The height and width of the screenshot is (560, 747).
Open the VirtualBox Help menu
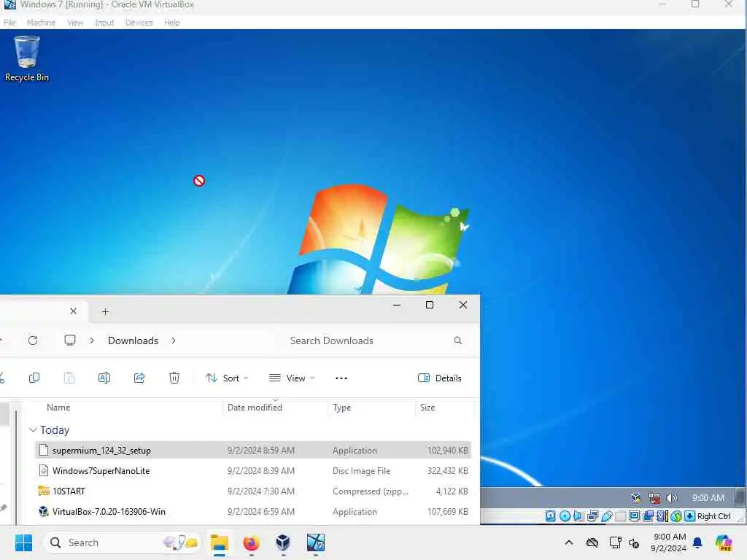[x=172, y=23]
